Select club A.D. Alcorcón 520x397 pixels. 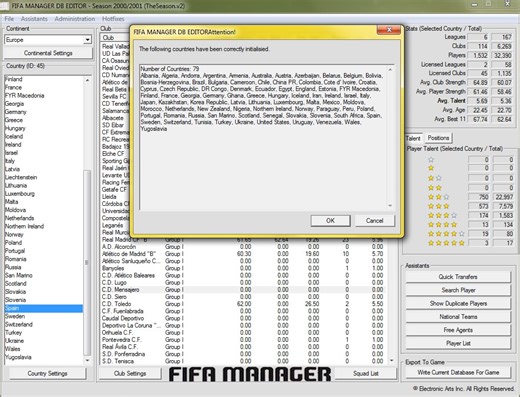(x=243, y=247)
